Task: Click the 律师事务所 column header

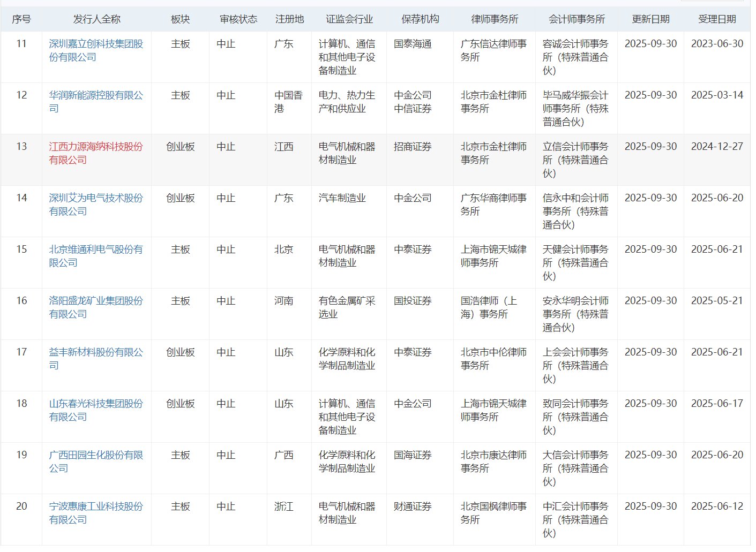Action: 495,19
